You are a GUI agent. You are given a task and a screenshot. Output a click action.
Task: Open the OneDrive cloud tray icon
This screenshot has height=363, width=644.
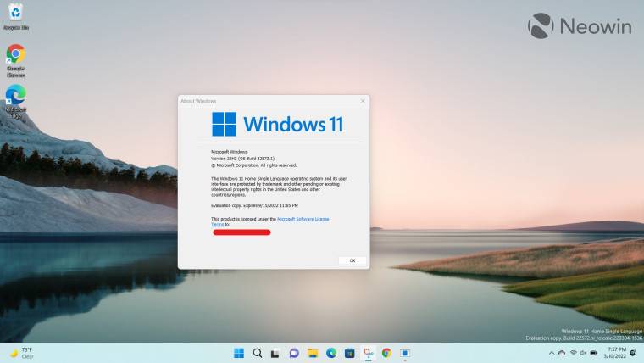click(560, 353)
